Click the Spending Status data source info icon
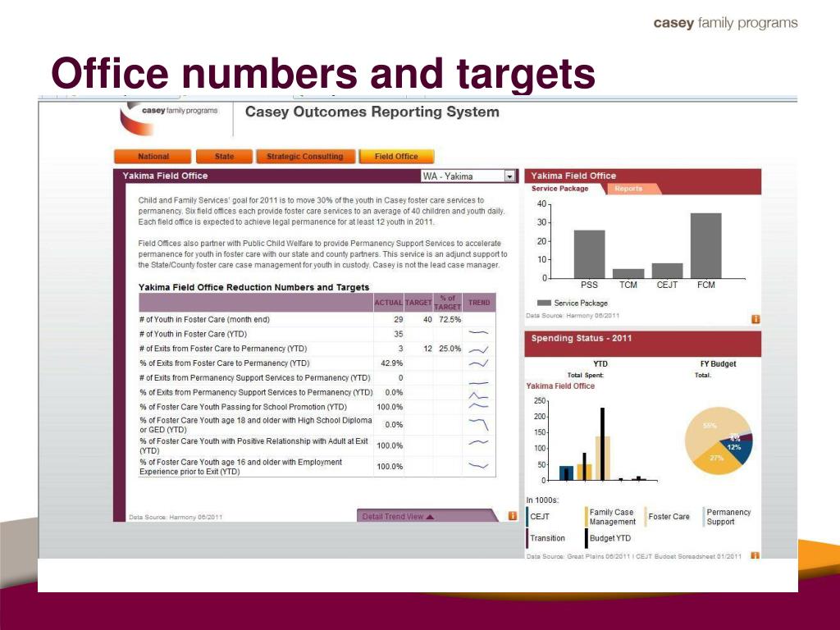Viewport: 840px width, 630px height. [x=755, y=555]
